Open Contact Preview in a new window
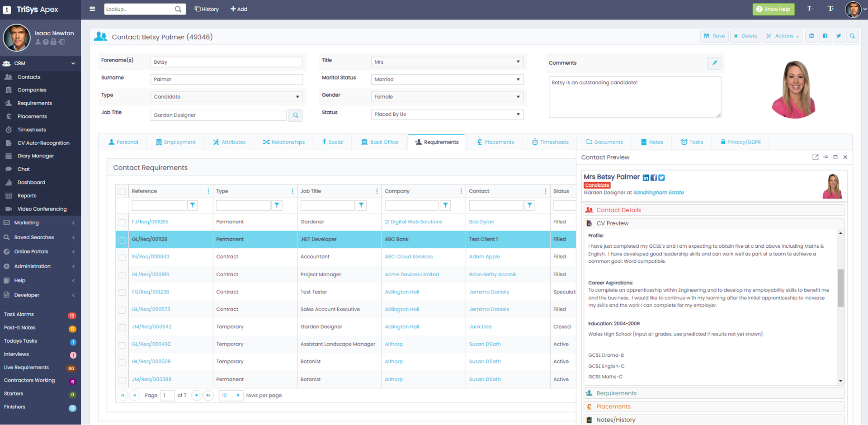Screen dimensions: 868x425 815,157
